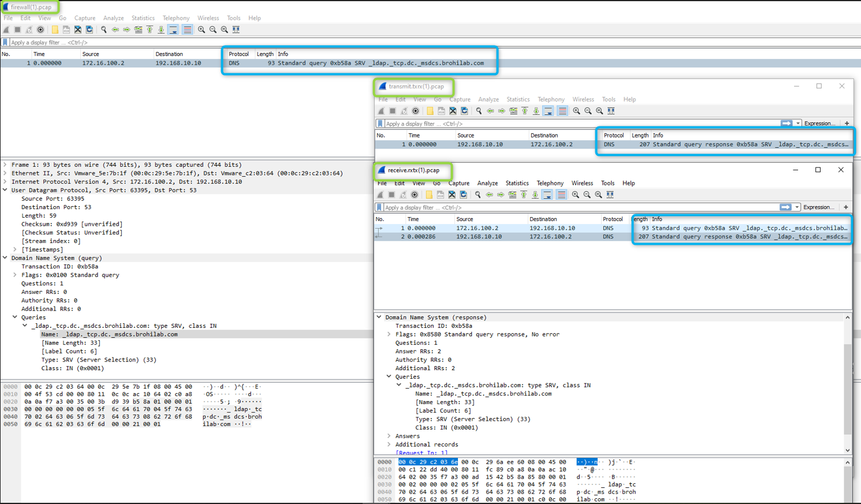The image size is (861, 504).
Task: Click resize columns icon in firewall(1).pcap toolbar
Action: pos(236,29)
